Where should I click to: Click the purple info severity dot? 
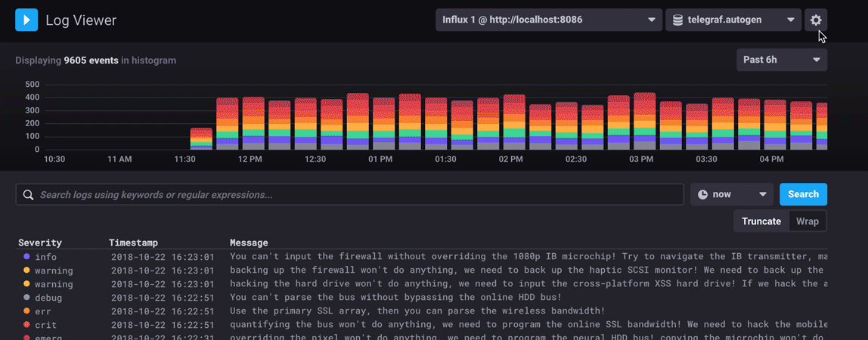27,257
